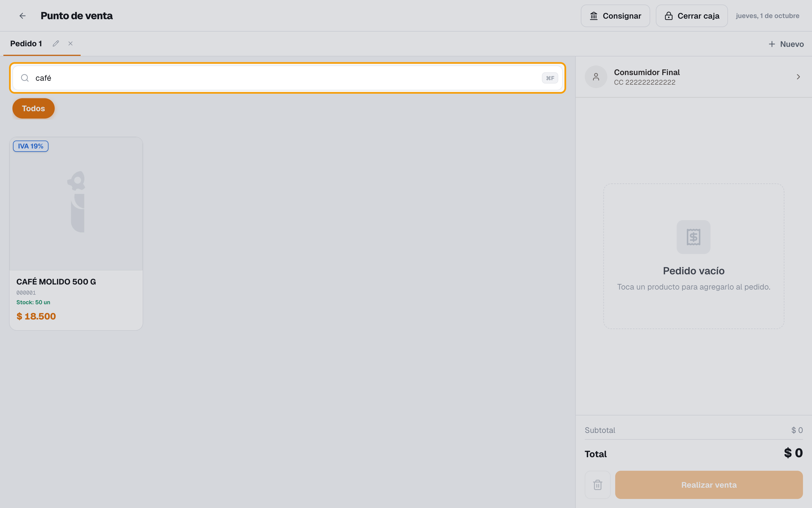Click the customer avatar icon
Image resolution: width=812 pixels, height=508 pixels.
pos(596,77)
